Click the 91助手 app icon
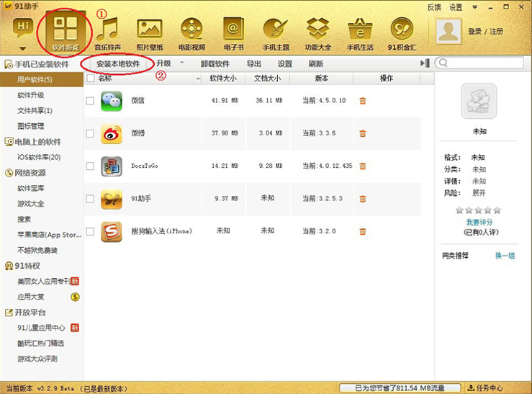 (x=112, y=199)
